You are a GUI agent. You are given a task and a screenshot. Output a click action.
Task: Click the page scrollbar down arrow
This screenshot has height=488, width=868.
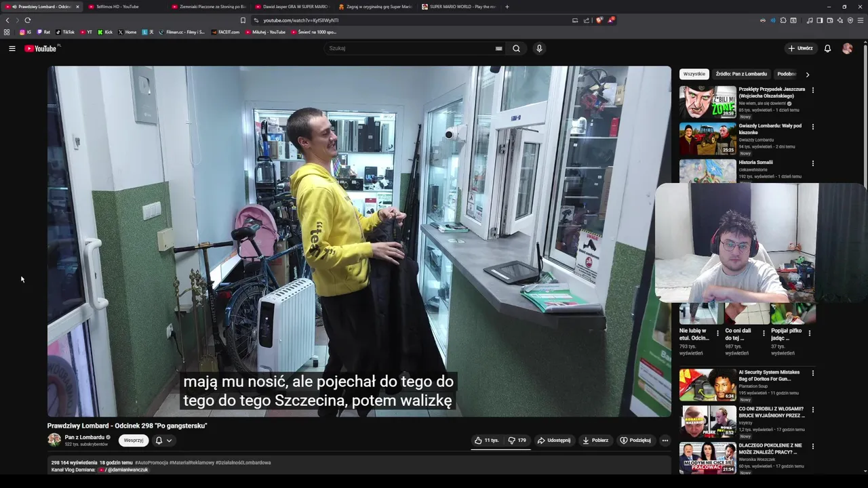(865, 471)
